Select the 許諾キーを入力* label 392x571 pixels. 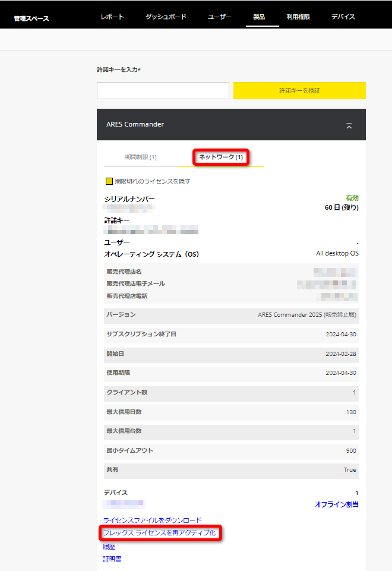point(119,70)
